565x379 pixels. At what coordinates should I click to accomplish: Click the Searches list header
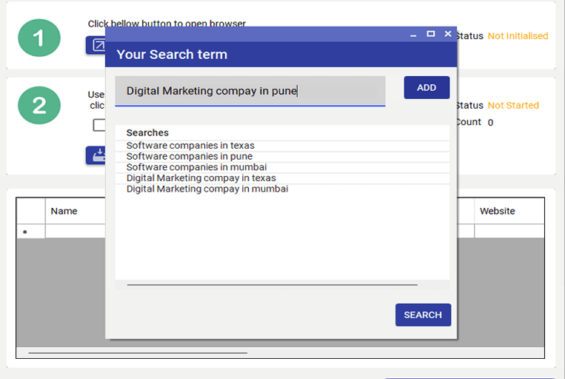point(147,133)
